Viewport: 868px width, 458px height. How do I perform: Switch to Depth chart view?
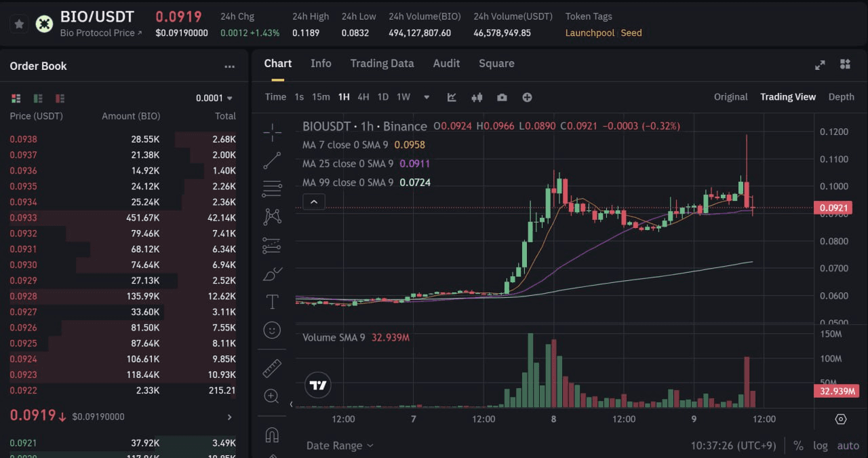tap(842, 97)
